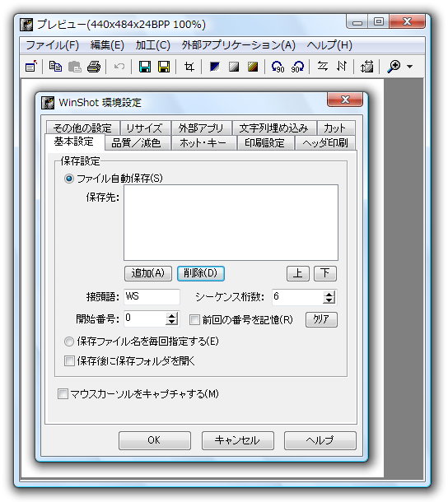Click the Copy icon in the toolbar
This screenshot has width=448, height=502.
[55, 67]
